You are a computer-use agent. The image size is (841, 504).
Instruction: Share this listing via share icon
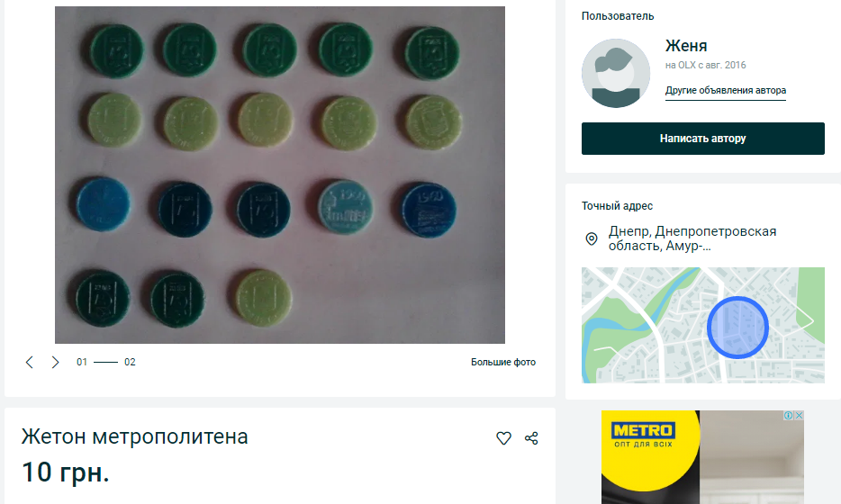[531, 438]
